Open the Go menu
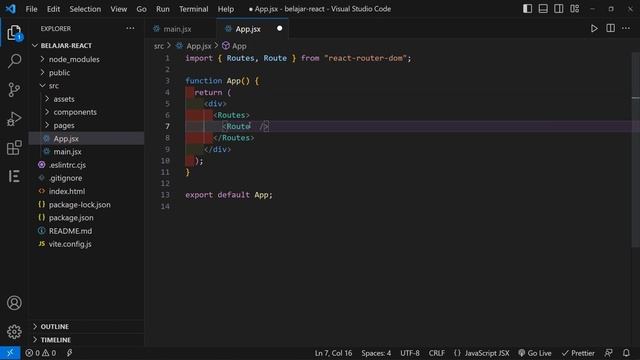Image resolution: width=640 pixels, height=360 pixels. [141, 9]
